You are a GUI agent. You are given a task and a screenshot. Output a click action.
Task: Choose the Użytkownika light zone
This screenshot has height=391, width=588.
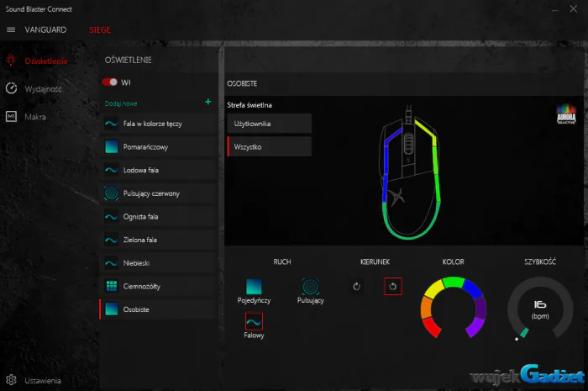pos(270,124)
